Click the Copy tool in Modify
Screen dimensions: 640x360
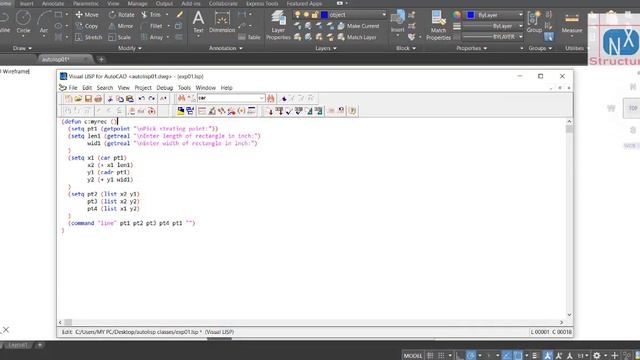click(87, 26)
